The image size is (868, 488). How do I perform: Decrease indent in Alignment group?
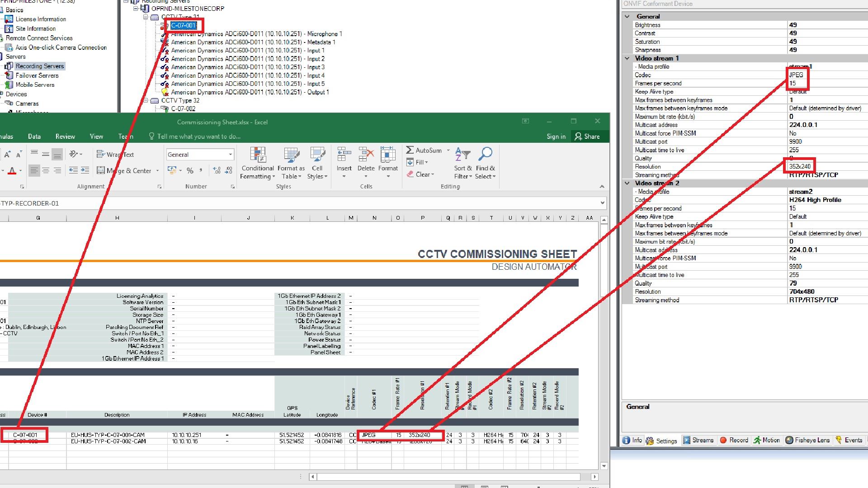click(x=73, y=171)
